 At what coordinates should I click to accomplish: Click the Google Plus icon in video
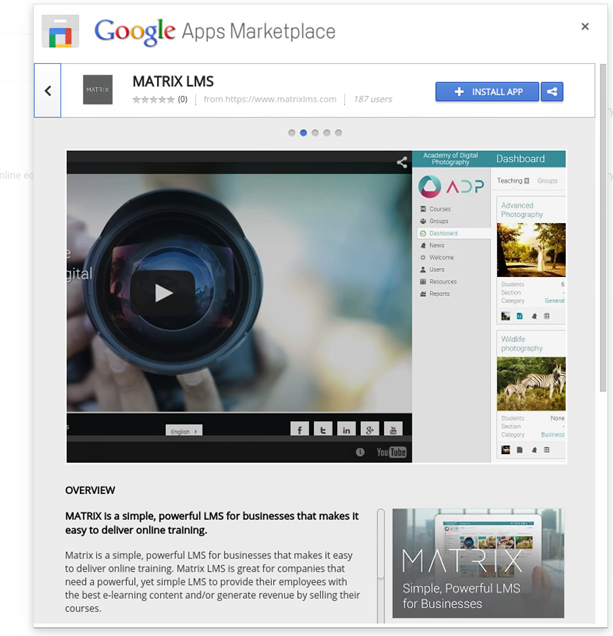(x=370, y=429)
